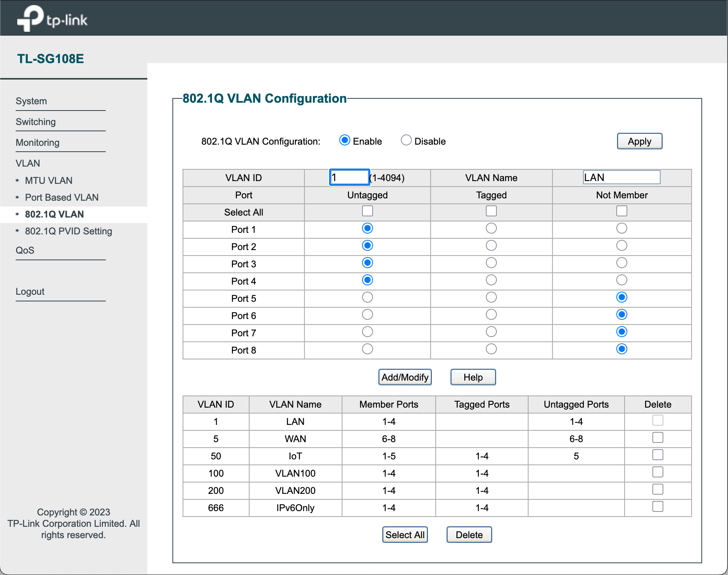Check Delete box for WAN row

tap(658, 438)
